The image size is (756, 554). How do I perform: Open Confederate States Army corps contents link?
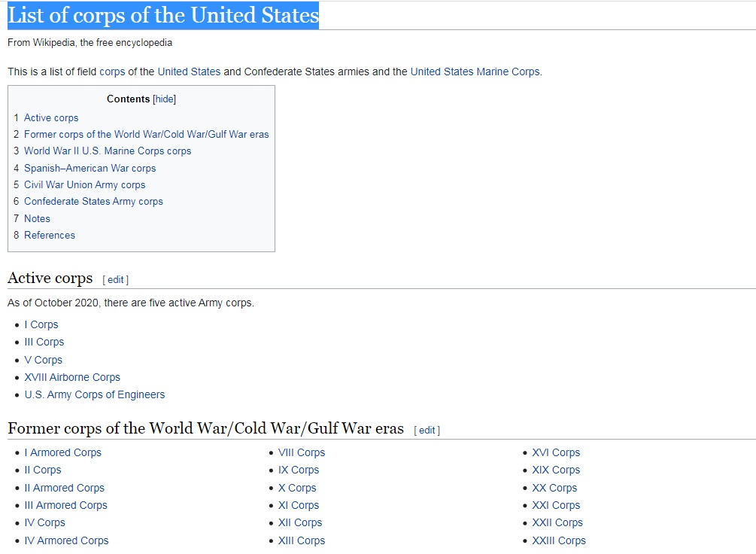pyautogui.click(x=93, y=201)
